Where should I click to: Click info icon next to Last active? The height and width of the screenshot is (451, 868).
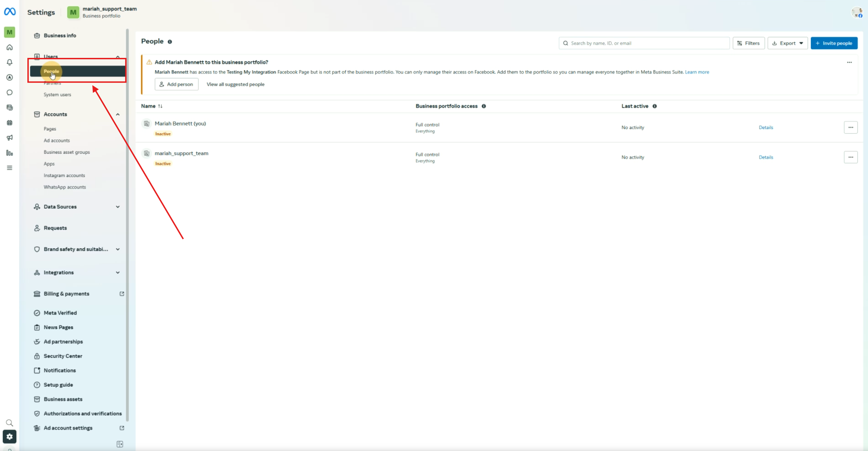pos(655,106)
